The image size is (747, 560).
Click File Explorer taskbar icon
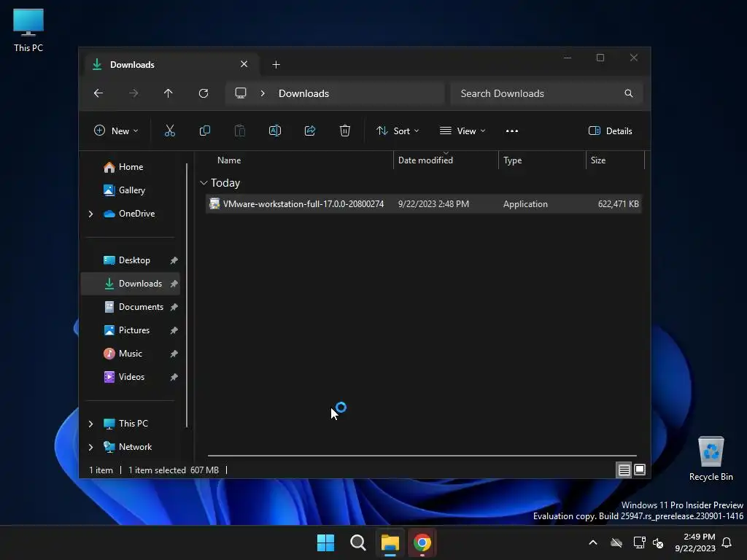coord(390,542)
